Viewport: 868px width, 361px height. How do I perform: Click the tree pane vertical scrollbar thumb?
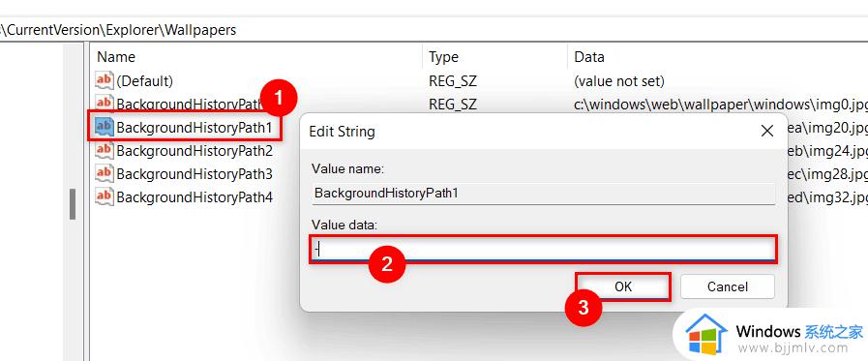point(72,204)
